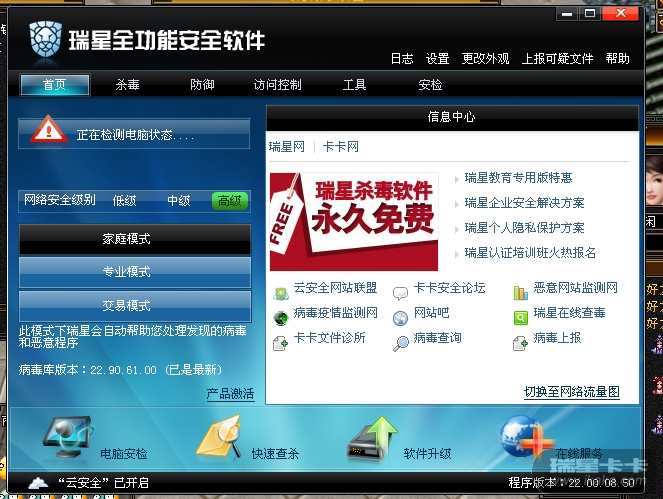Switch to 卡卡网 info tab
The height and width of the screenshot is (499, 663).
click(341, 147)
